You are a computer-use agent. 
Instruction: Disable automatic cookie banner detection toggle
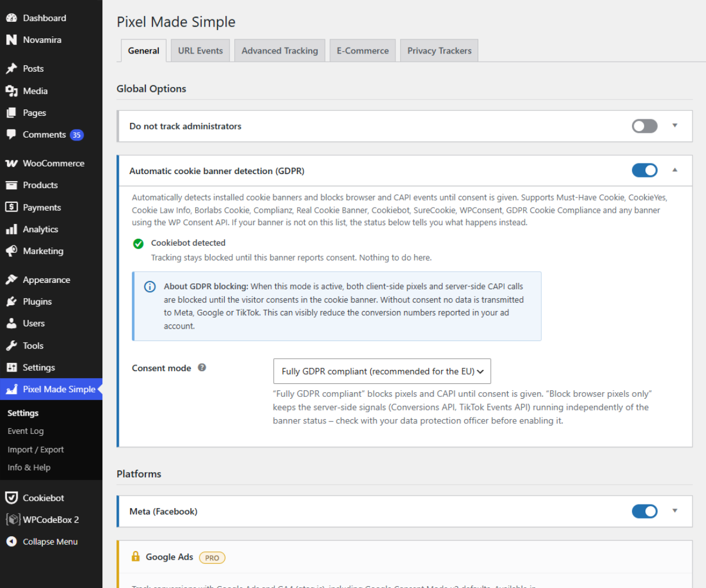tap(645, 171)
